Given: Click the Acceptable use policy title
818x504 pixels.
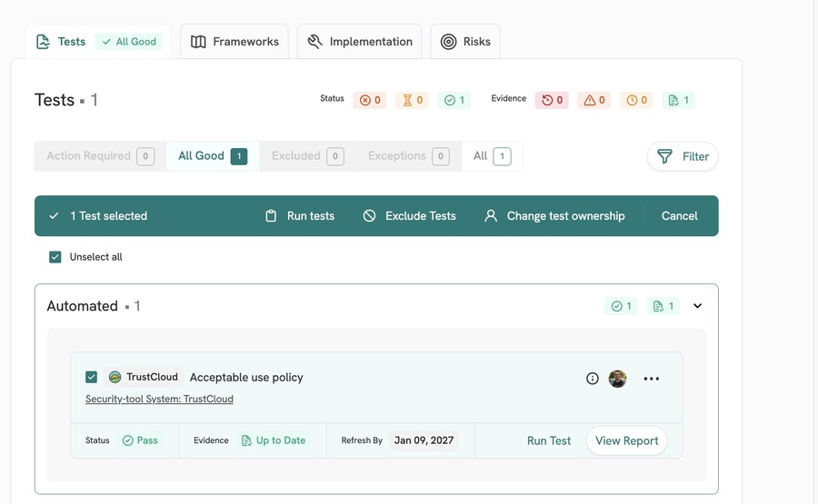Looking at the screenshot, I should (246, 378).
